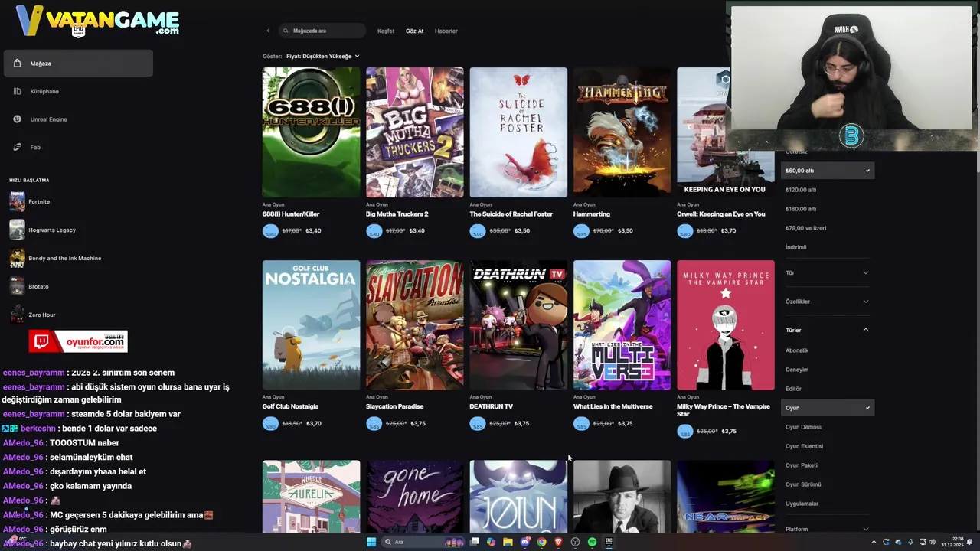This screenshot has height=551, width=980.
Task: Open Epic Games Launcher taskbar icon
Action: pos(609,542)
